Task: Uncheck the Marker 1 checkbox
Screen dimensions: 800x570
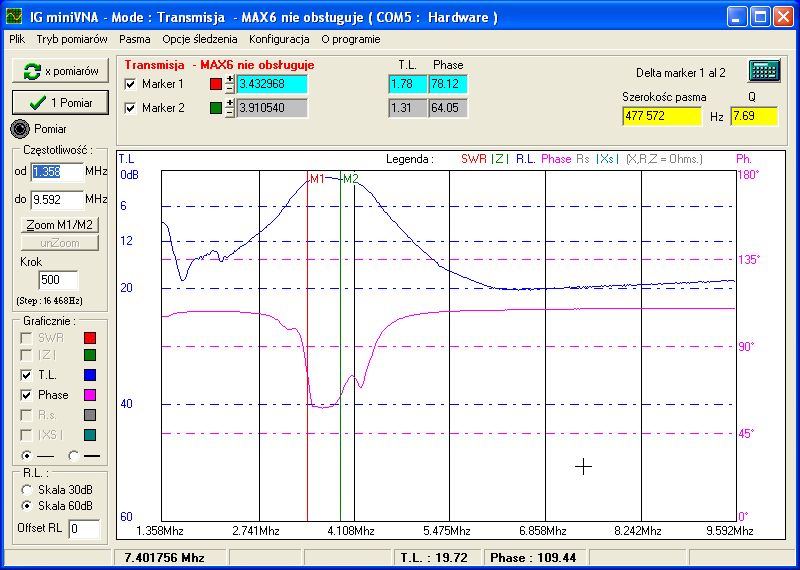Action: [x=130, y=84]
